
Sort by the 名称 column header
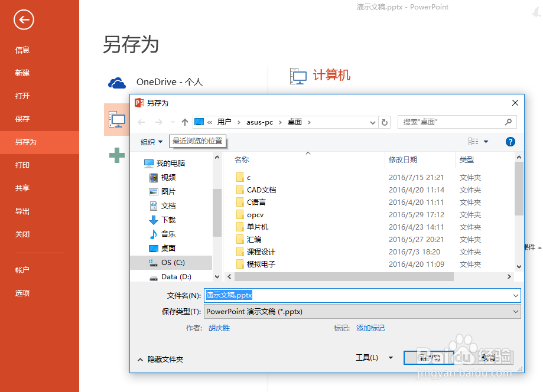(x=242, y=160)
